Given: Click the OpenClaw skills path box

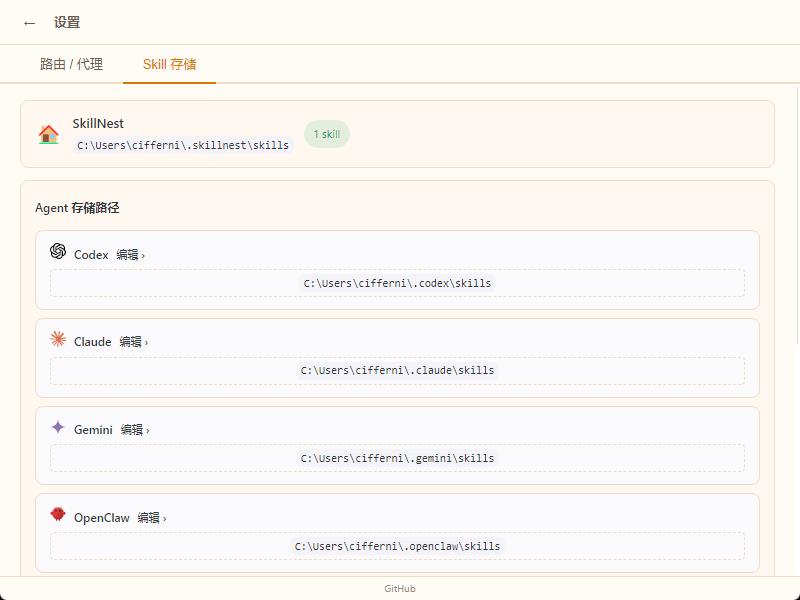Looking at the screenshot, I should [397, 546].
